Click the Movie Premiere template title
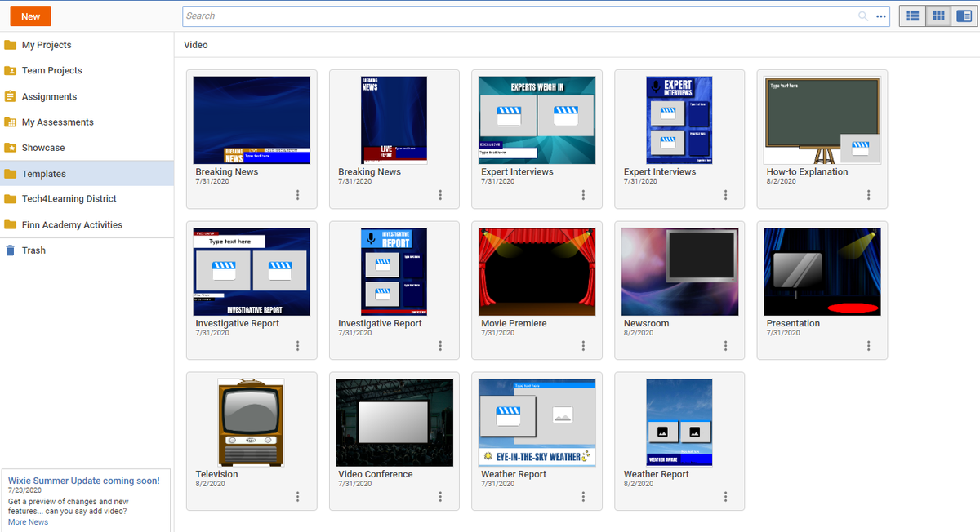980x532 pixels. 514,323
